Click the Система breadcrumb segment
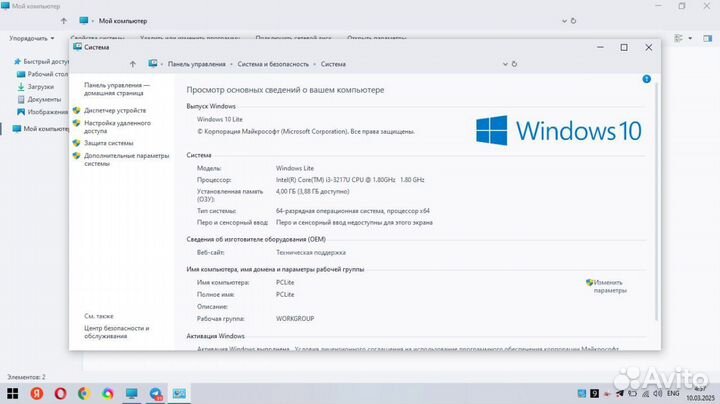Screen dimensions: 720x404 click(x=333, y=64)
